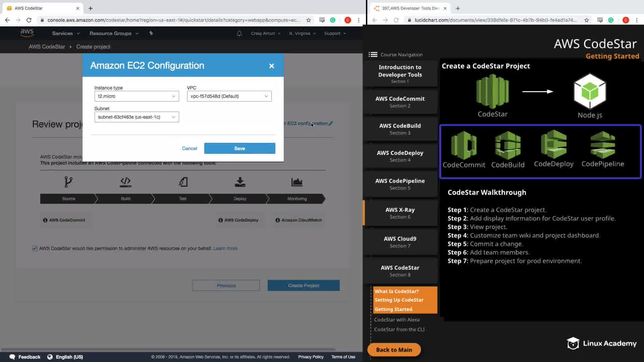This screenshot has width=644, height=362.
Task: Open the Subnet dropdown
Action: 137,117
